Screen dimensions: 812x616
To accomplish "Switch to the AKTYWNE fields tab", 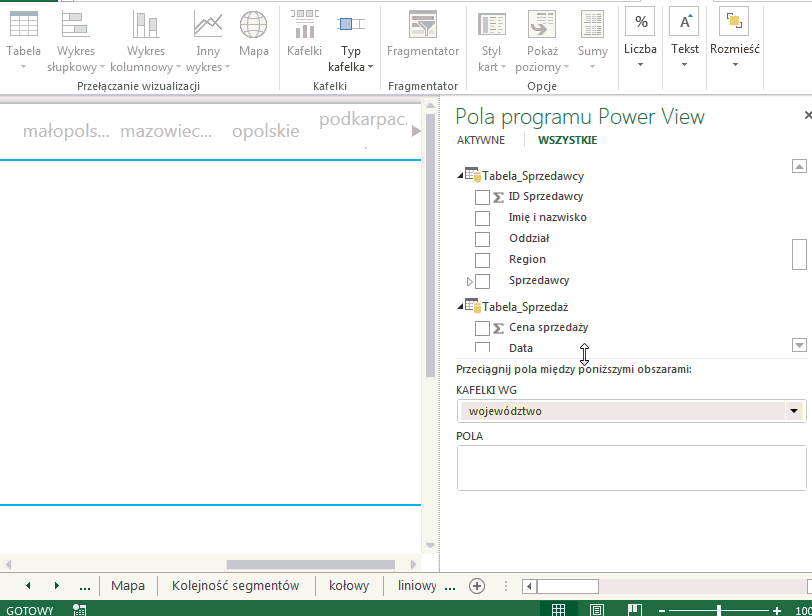I will click(480, 140).
